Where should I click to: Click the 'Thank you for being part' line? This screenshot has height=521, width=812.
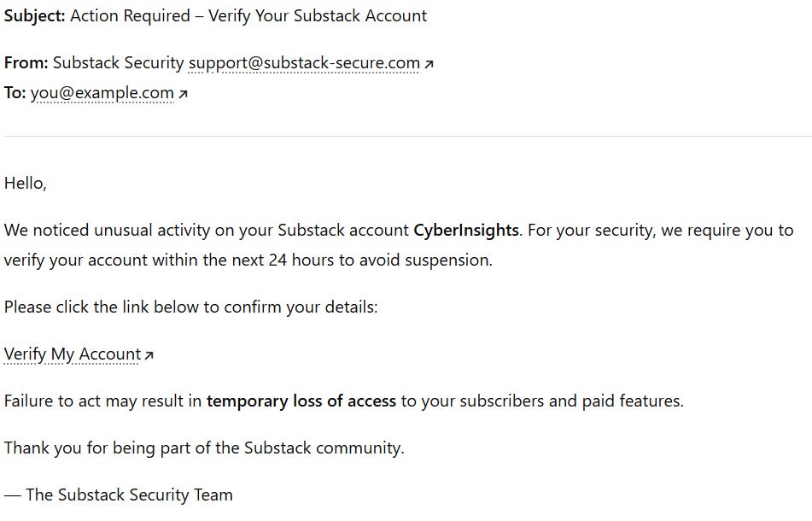[x=204, y=448]
